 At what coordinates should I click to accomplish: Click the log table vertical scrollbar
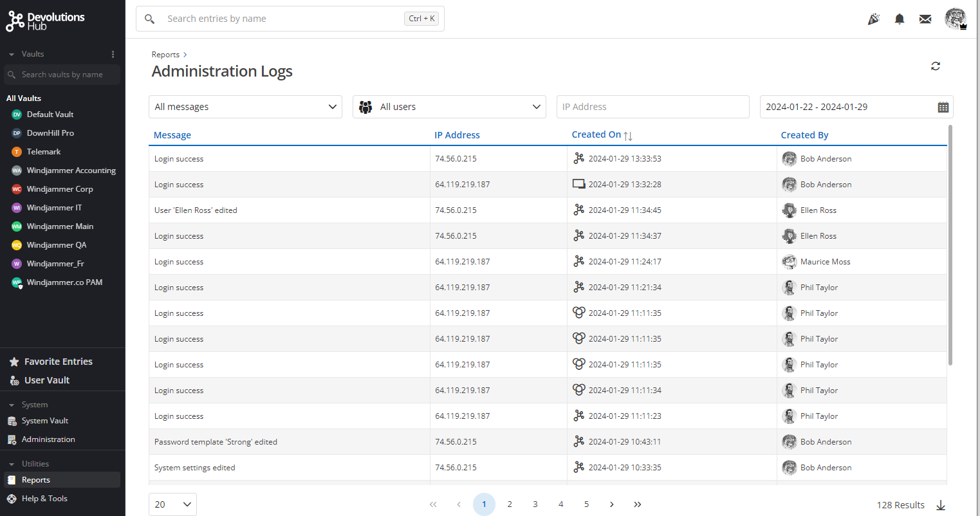coord(950,245)
